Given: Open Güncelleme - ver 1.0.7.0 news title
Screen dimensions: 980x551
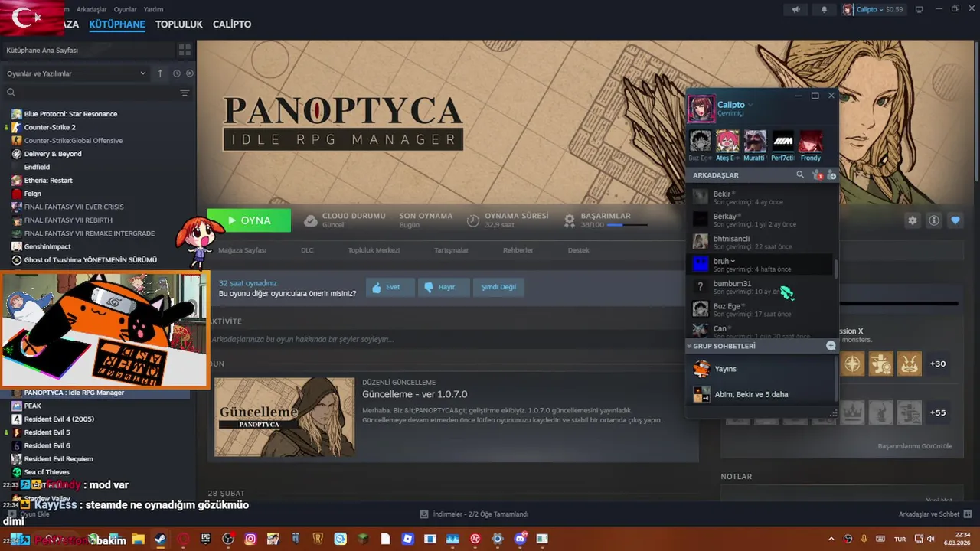Looking at the screenshot, I should click(x=414, y=394).
